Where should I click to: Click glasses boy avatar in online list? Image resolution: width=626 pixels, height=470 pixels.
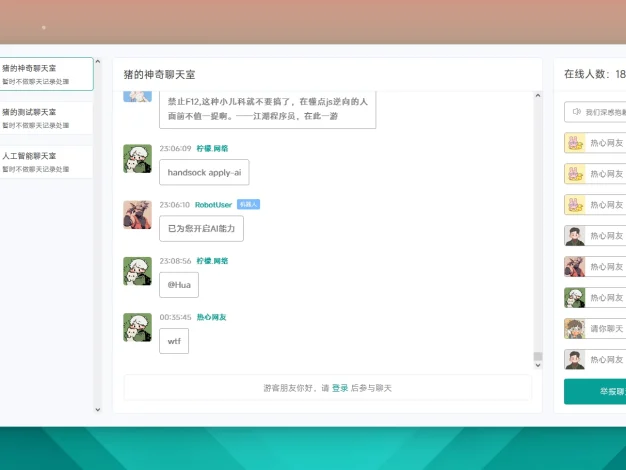(x=574, y=329)
